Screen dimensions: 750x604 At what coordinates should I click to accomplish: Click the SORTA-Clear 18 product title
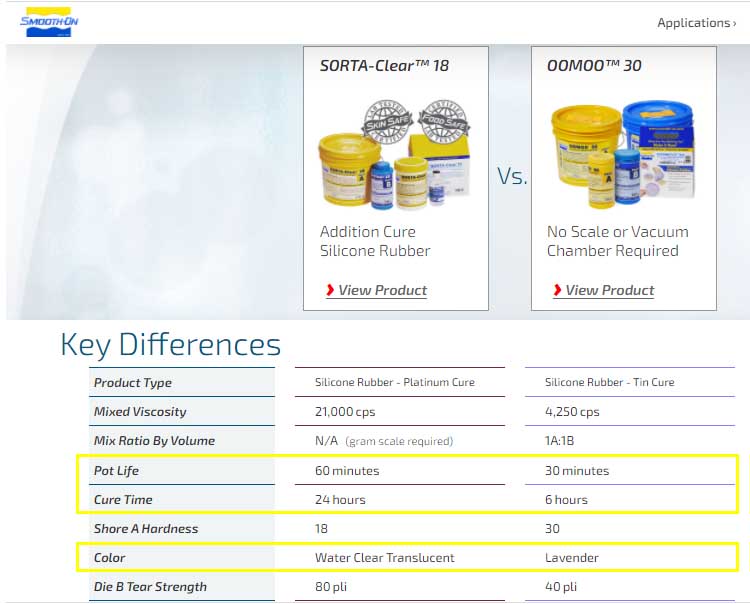[384, 66]
